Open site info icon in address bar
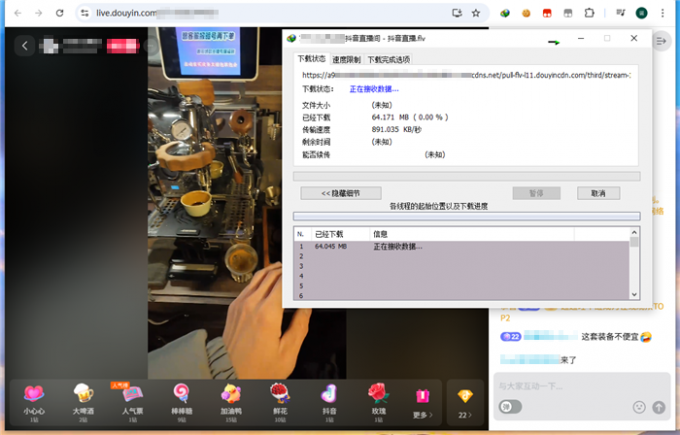The image size is (680, 435). [85, 13]
